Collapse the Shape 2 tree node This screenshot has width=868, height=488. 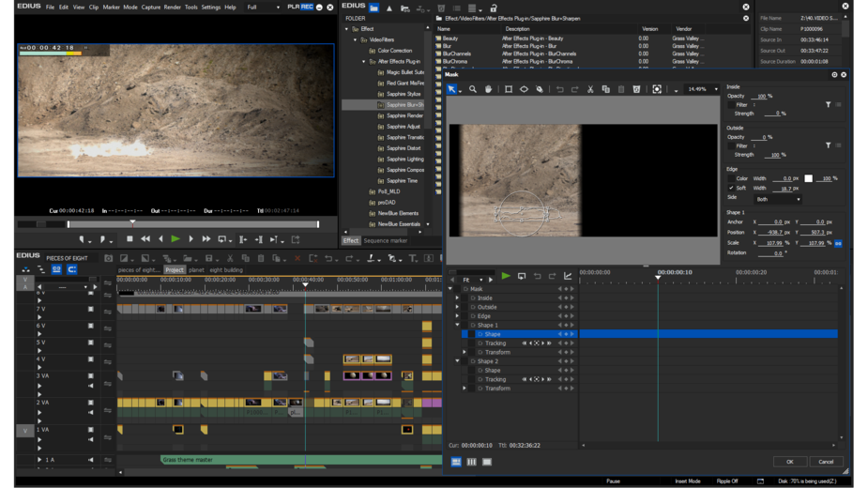(x=457, y=361)
